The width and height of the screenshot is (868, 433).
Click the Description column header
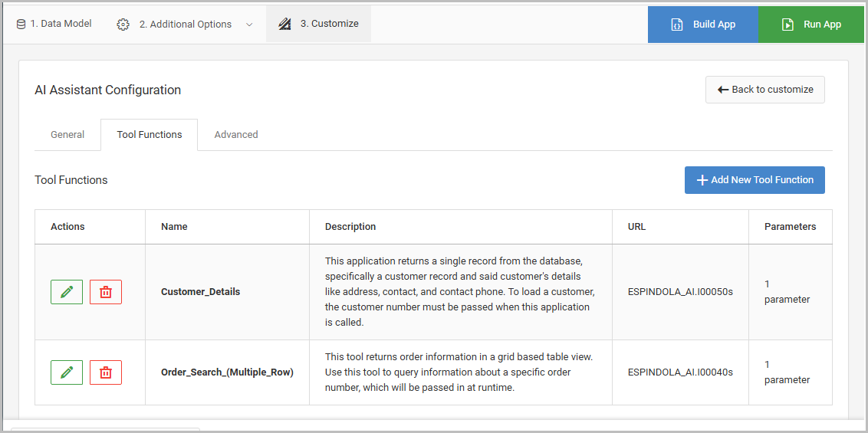[350, 227]
